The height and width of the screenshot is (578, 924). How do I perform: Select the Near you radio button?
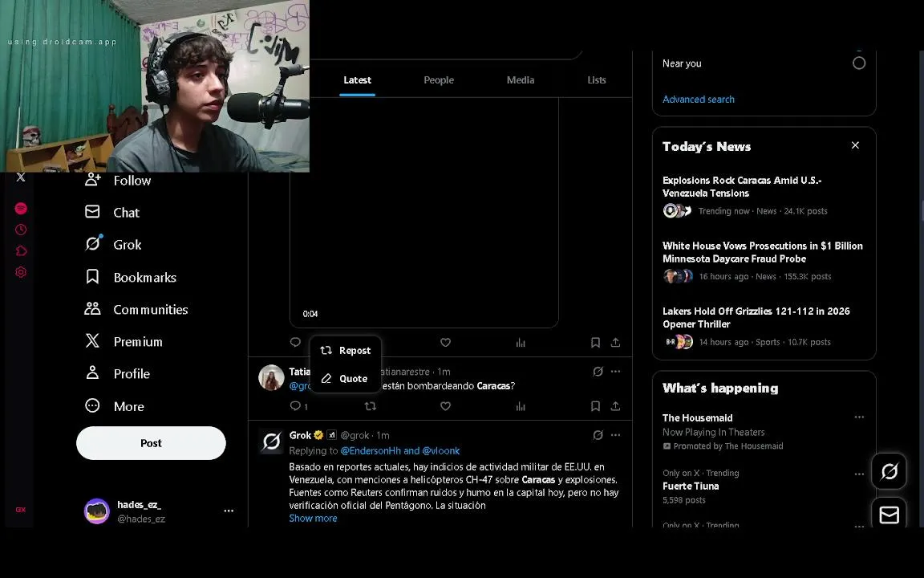(x=859, y=63)
